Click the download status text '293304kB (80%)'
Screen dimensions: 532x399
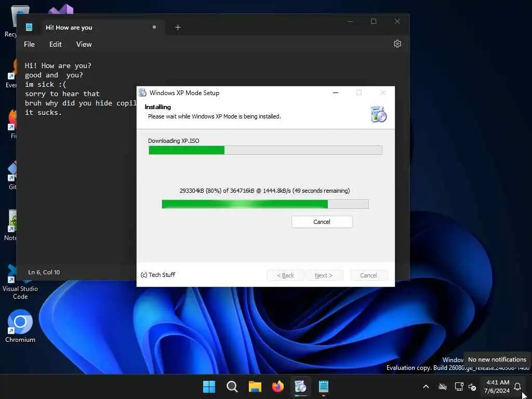click(x=201, y=191)
